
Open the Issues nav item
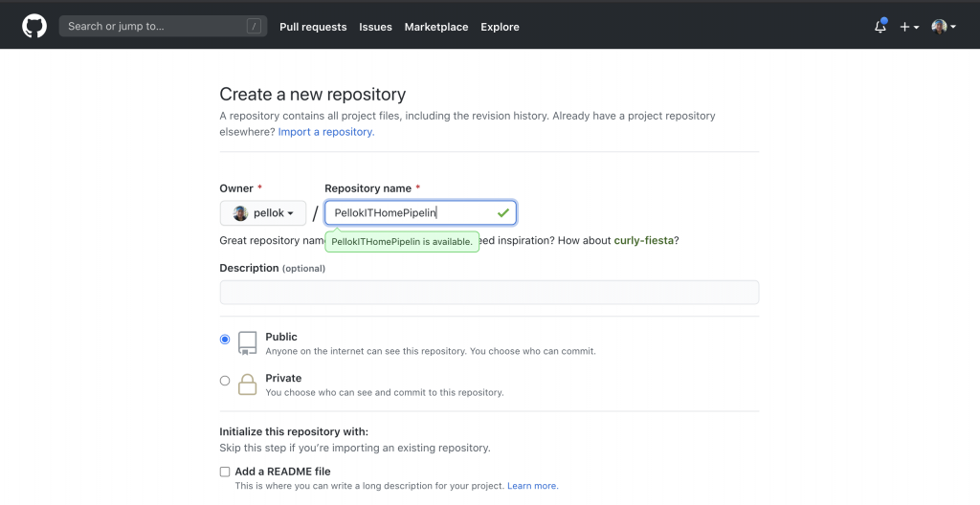[375, 27]
